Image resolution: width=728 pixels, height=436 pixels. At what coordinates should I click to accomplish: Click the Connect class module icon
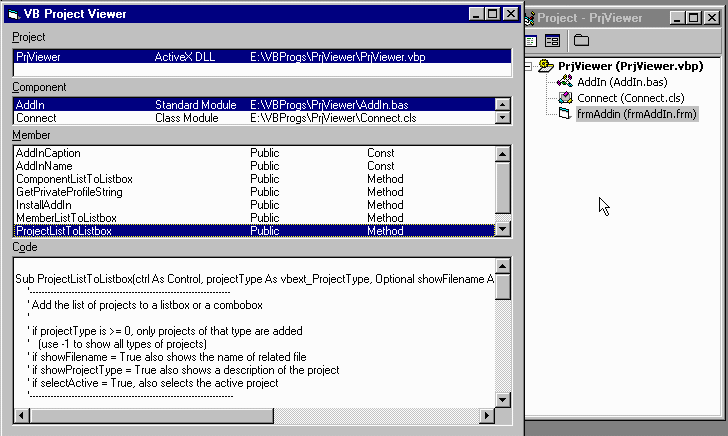pos(565,98)
